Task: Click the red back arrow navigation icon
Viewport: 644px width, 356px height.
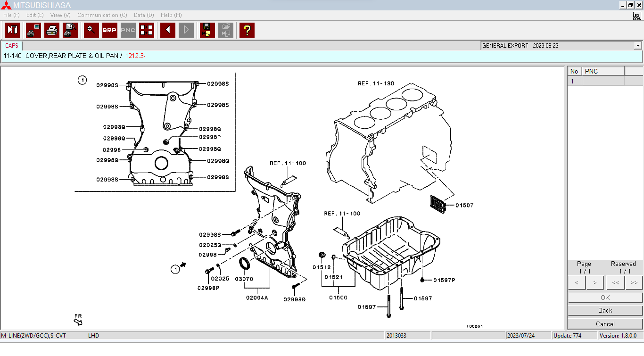Action: (x=167, y=30)
